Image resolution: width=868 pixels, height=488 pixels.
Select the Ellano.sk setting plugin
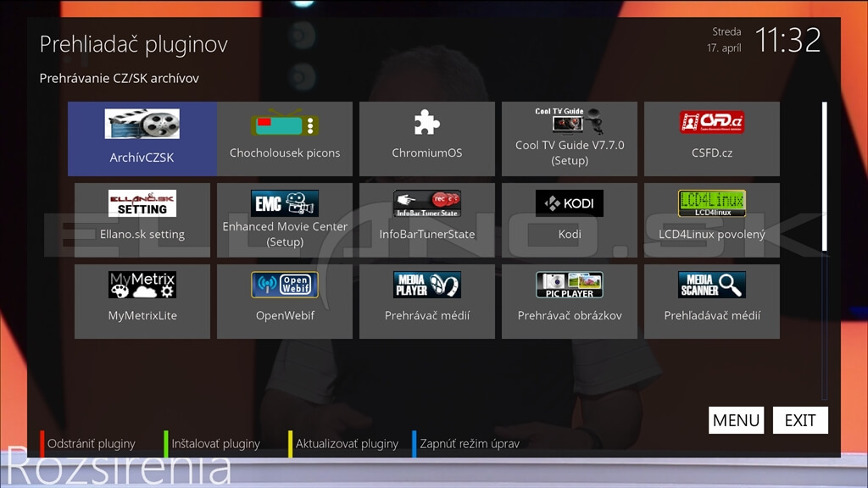point(142,220)
